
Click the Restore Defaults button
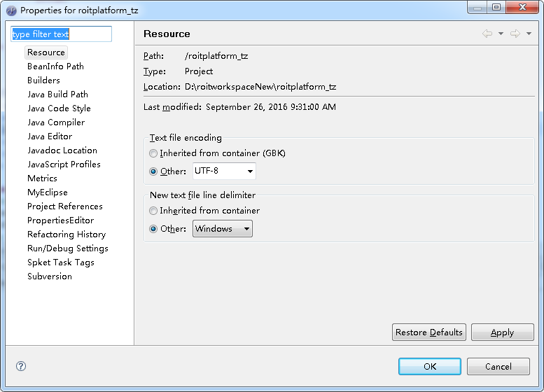pos(428,332)
